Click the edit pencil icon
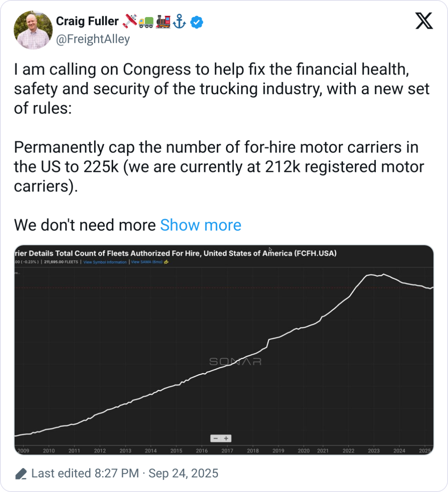 click(x=21, y=474)
